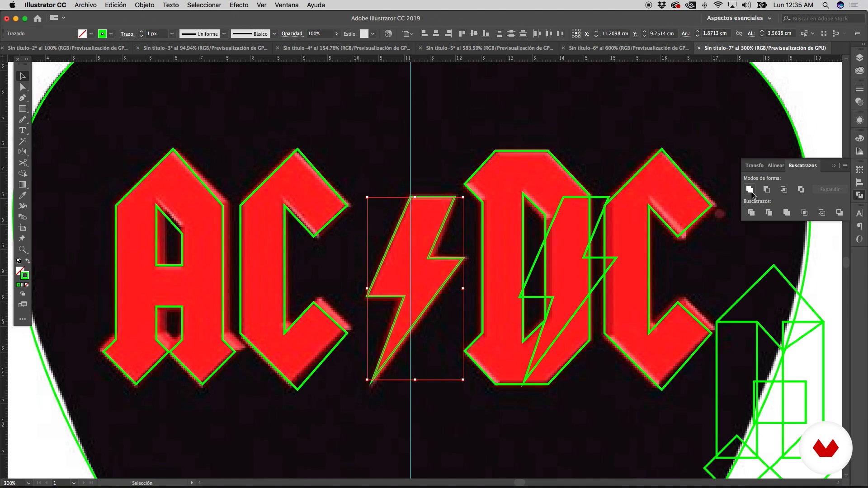This screenshot has width=868, height=488.
Task: Click Trazo stroke label link
Action: pos(127,34)
